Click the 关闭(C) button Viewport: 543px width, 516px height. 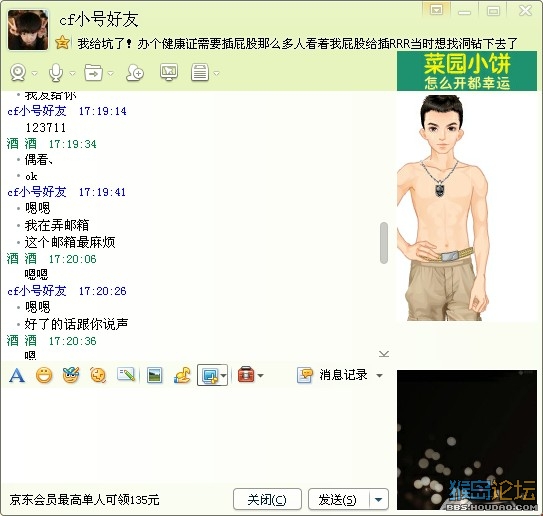(267, 499)
